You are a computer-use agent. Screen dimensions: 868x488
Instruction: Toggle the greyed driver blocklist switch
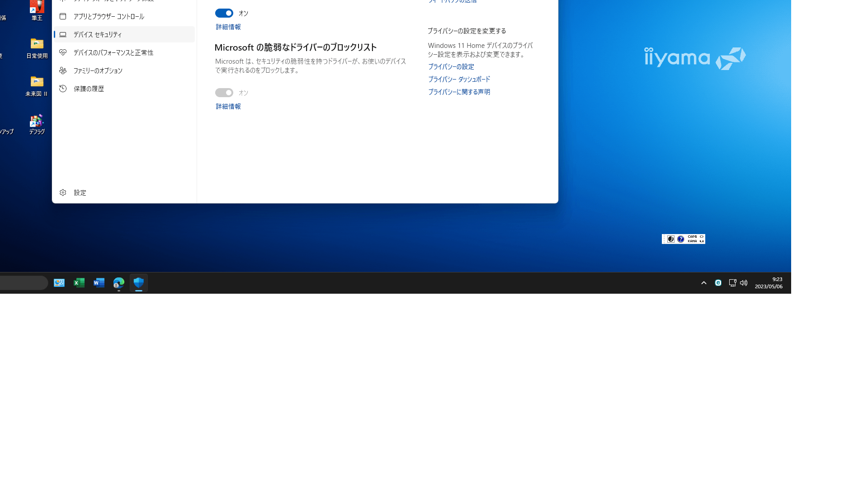224,93
